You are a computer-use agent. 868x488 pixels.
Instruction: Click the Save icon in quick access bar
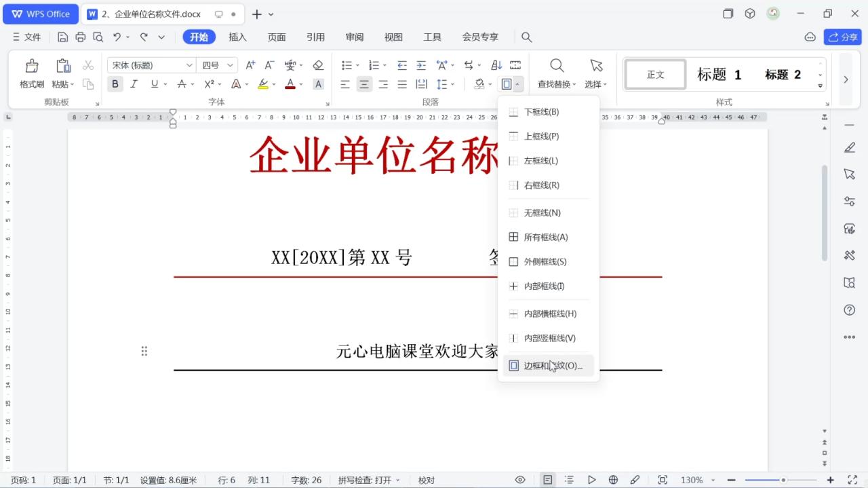pos(62,37)
